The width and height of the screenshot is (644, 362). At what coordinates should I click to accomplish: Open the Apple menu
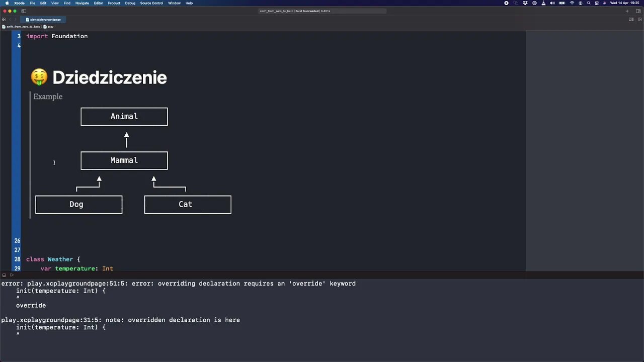7,3
